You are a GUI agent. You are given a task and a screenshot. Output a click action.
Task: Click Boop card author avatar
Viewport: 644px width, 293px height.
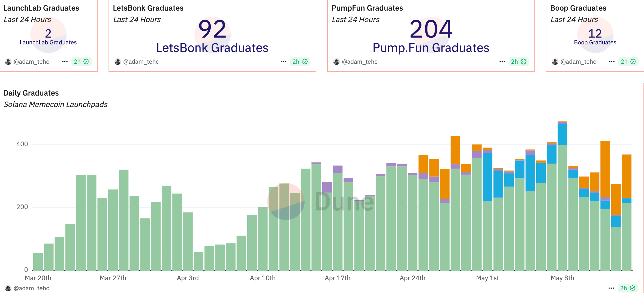(555, 62)
